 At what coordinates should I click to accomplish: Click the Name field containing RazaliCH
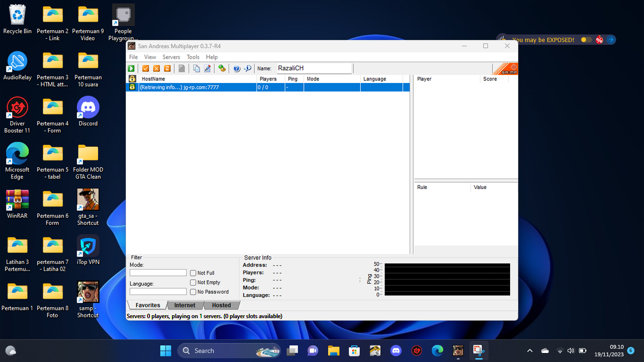(313, 68)
